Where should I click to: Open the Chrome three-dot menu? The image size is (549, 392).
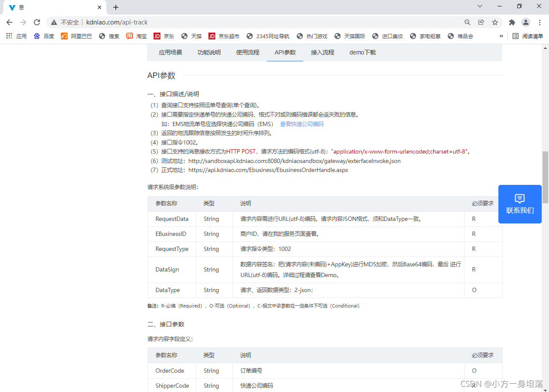tap(540, 22)
